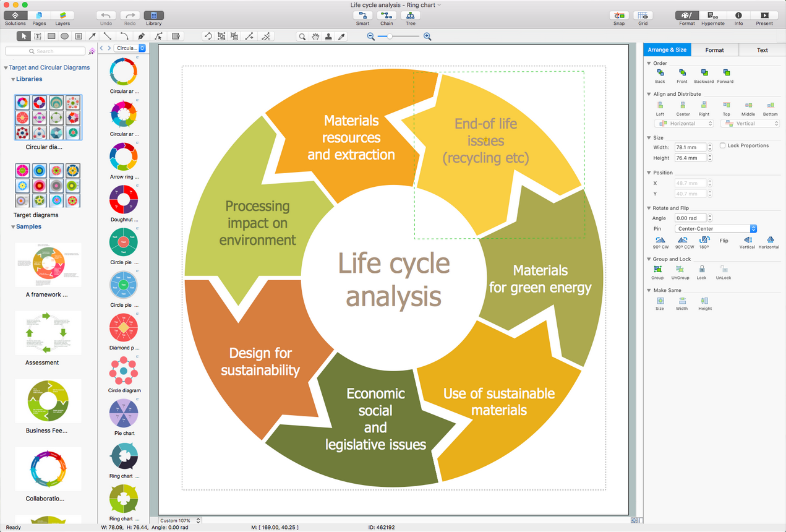Select the pen drawing tool
The height and width of the screenshot is (532, 786).
[141, 36]
